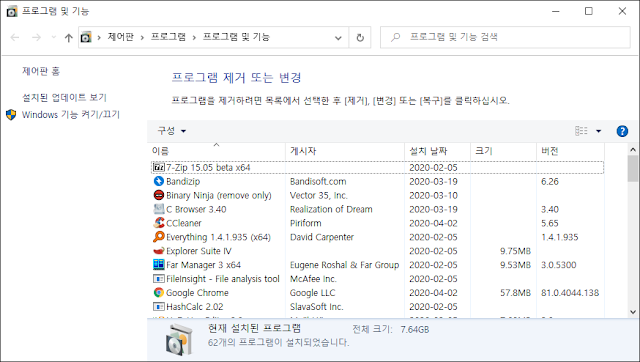Click the Bandizip program icon

[x=158, y=181]
